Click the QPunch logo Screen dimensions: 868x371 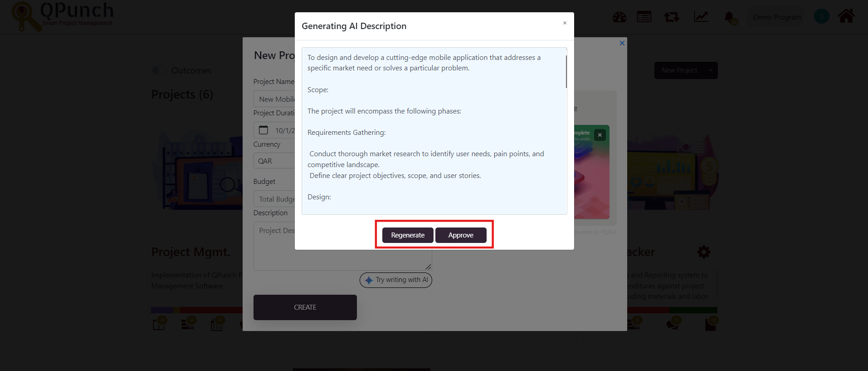[x=63, y=16]
